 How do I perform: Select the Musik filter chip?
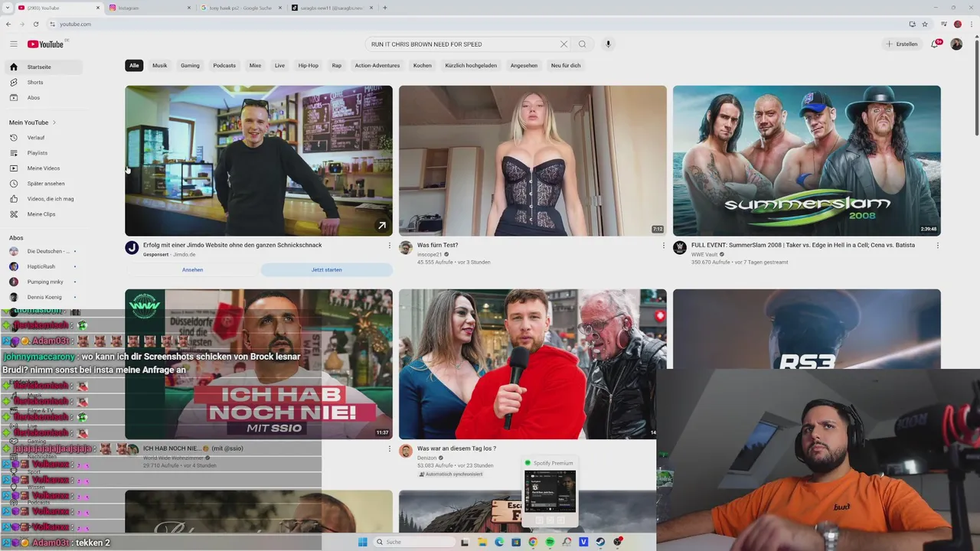(x=159, y=66)
